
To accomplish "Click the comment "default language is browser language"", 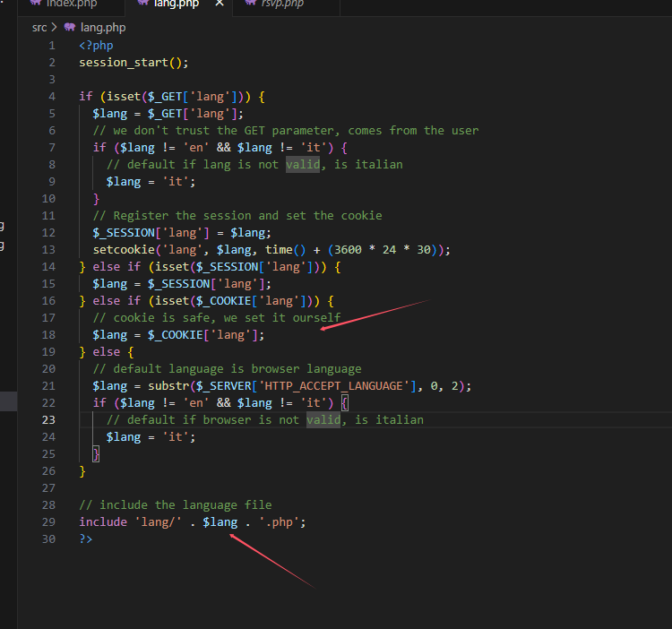I will click(x=228, y=369).
